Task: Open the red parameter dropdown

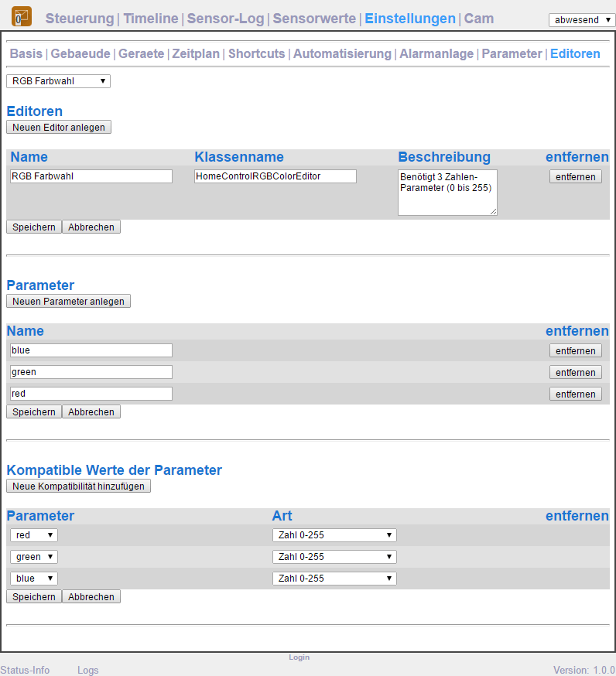Action: [34, 535]
